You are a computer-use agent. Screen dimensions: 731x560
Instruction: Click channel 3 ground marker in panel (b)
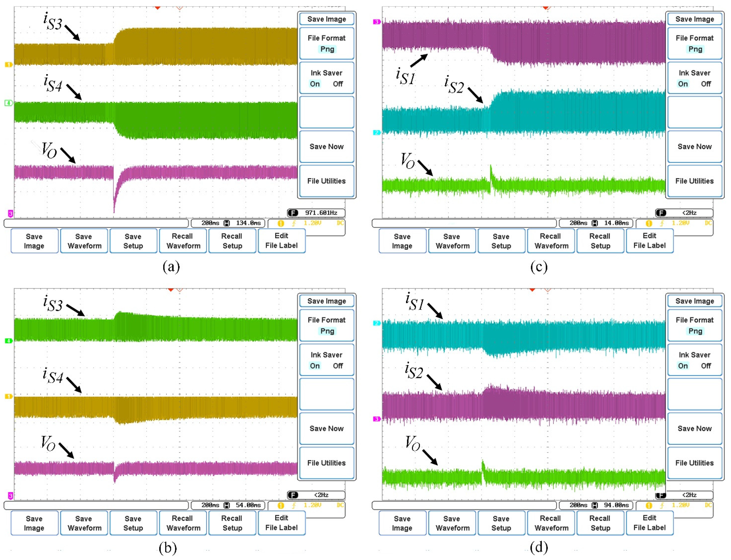pyautogui.click(x=10, y=496)
